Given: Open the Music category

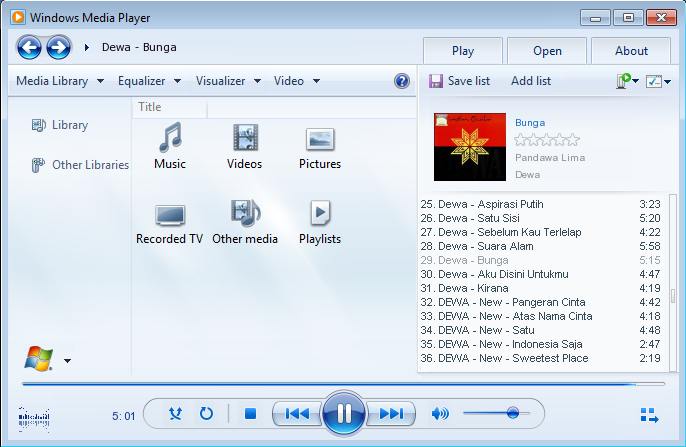Looking at the screenshot, I should 170,146.
